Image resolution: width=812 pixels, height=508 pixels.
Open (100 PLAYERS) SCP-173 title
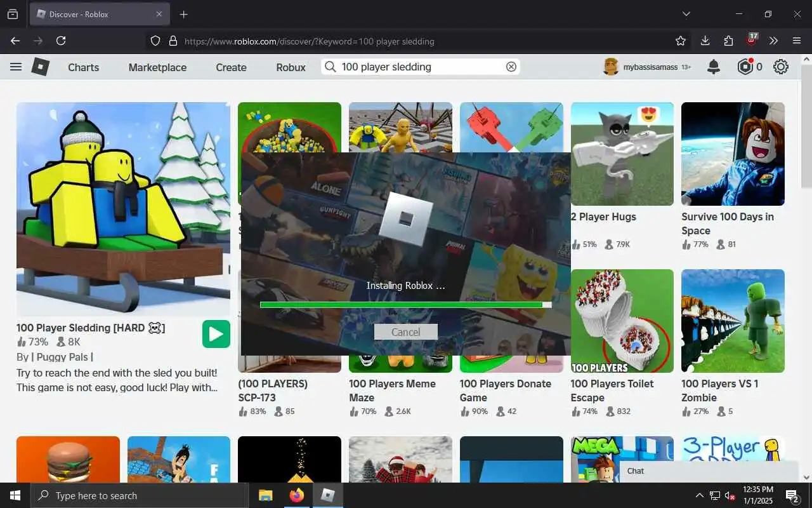click(273, 391)
